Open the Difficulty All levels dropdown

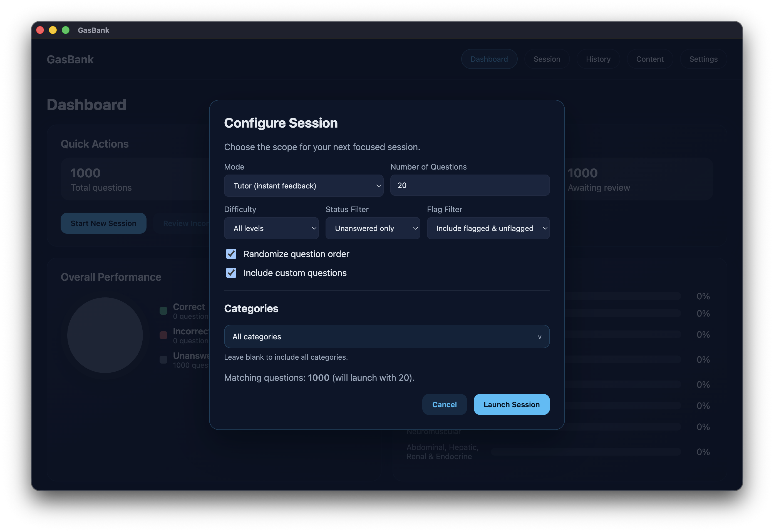coord(271,228)
